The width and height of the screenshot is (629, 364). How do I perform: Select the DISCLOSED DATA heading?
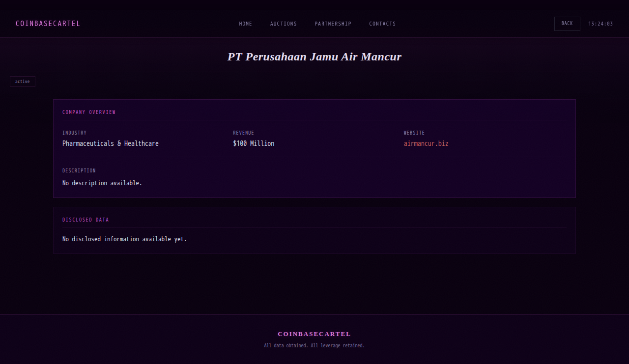[86, 220]
